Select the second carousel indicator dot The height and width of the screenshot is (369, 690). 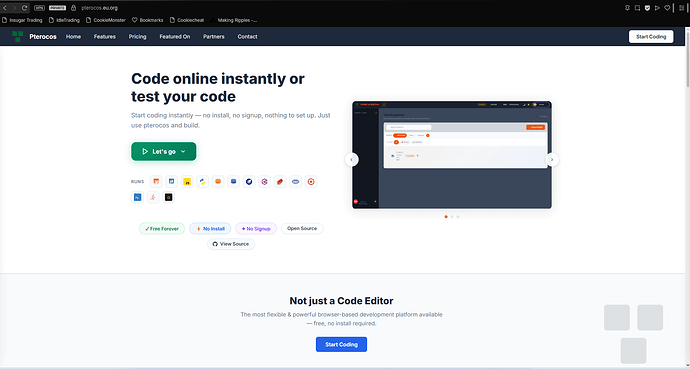[x=452, y=217]
